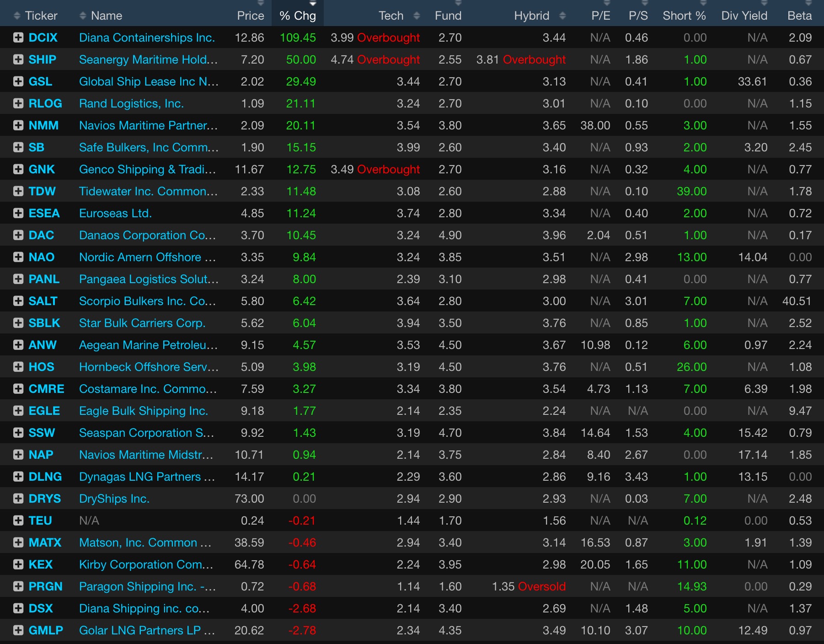Image resolution: width=824 pixels, height=644 pixels.
Task: Sort by % Chg column header
Action: [x=298, y=16]
